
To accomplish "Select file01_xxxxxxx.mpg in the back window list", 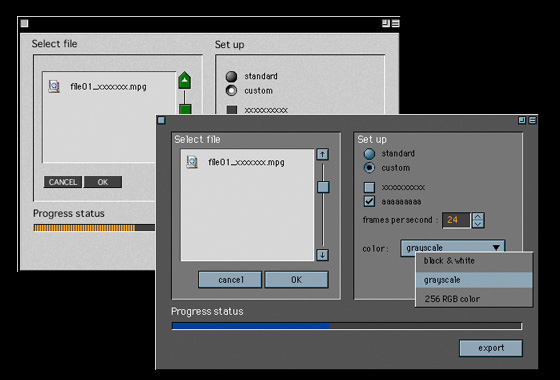I will point(108,87).
